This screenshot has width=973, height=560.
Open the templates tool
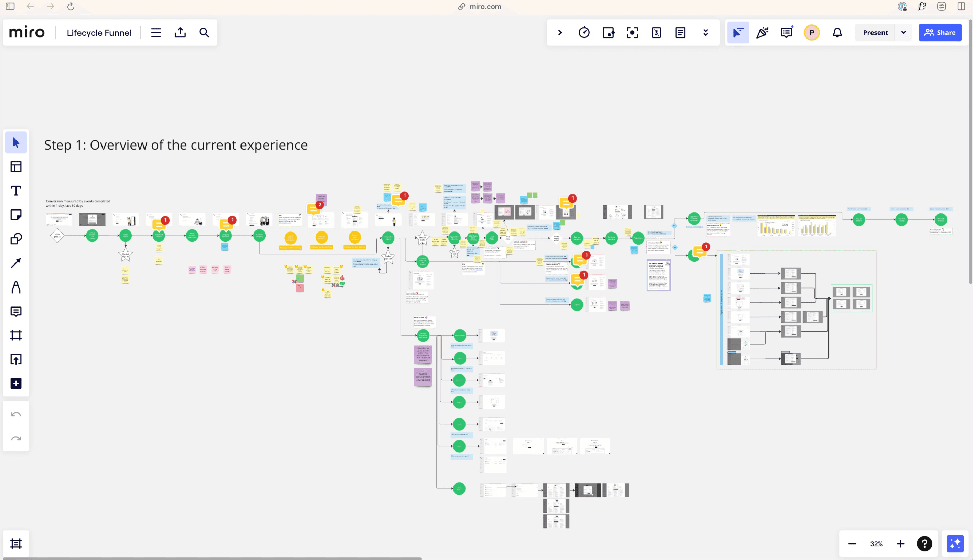coord(16,166)
